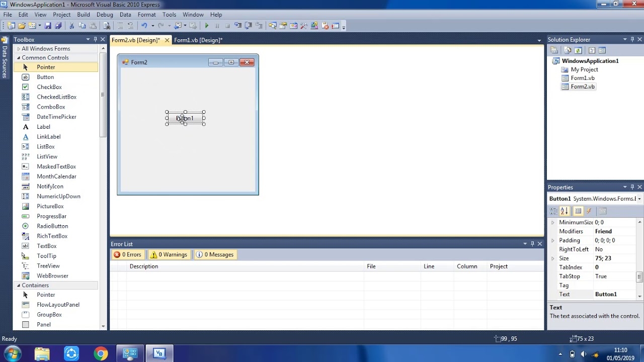
Task: Open the Button1 object dropdown in Properties
Action: click(x=639, y=199)
